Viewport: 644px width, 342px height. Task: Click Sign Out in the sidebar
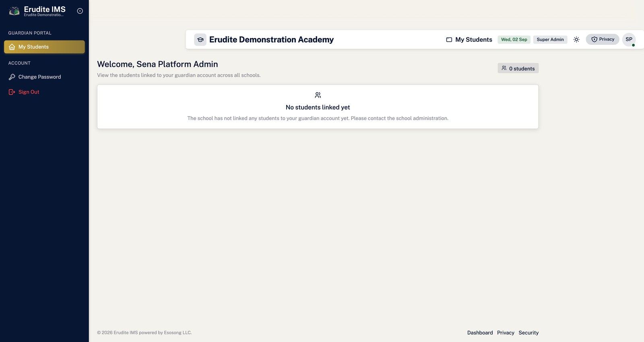coord(44,92)
